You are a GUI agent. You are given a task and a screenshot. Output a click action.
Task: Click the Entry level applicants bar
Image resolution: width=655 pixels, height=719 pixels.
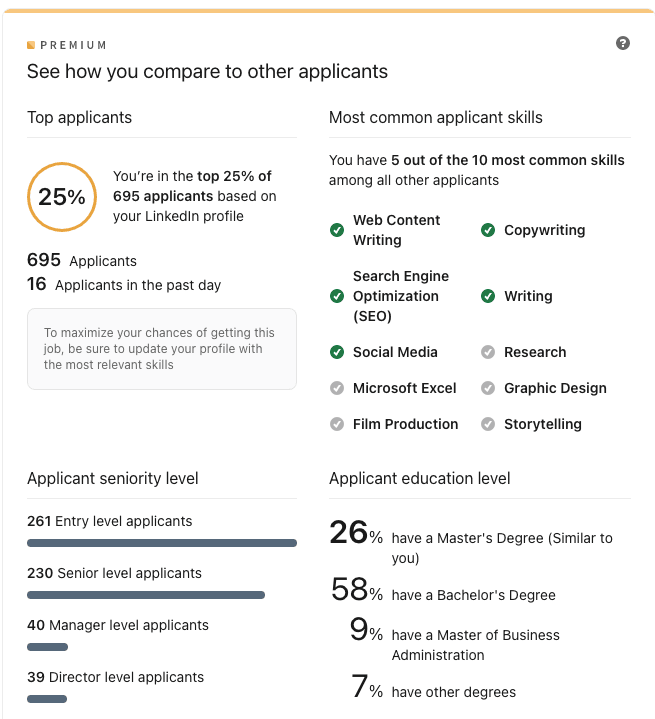pos(162,543)
